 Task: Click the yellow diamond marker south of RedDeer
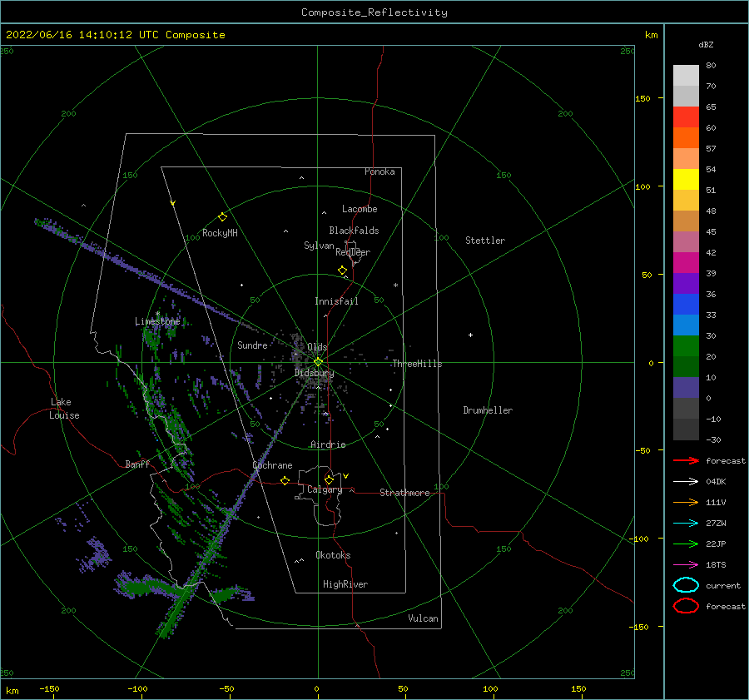343,271
